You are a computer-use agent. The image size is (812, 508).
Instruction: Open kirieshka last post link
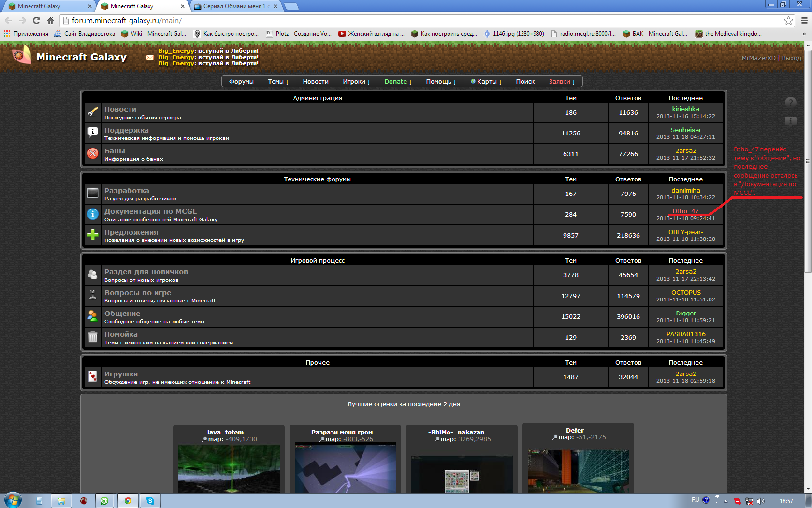[x=685, y=109]
